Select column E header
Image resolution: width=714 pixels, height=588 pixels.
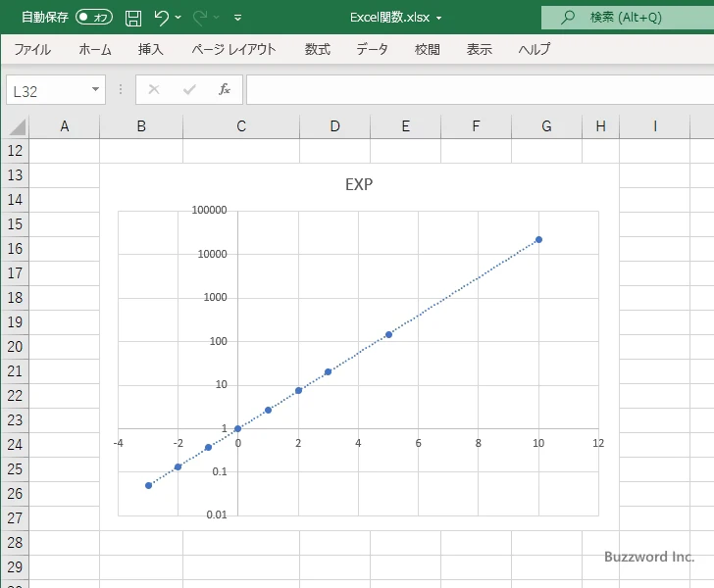(405, 126)
